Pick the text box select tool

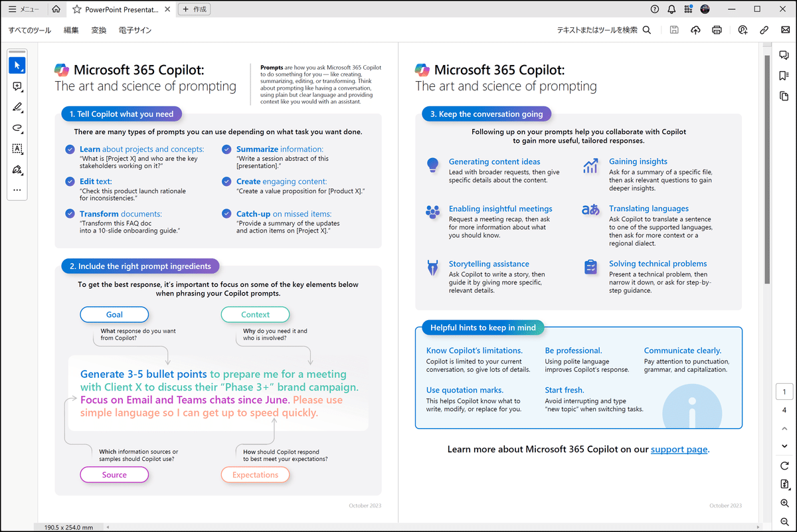[x=17, y=149]
